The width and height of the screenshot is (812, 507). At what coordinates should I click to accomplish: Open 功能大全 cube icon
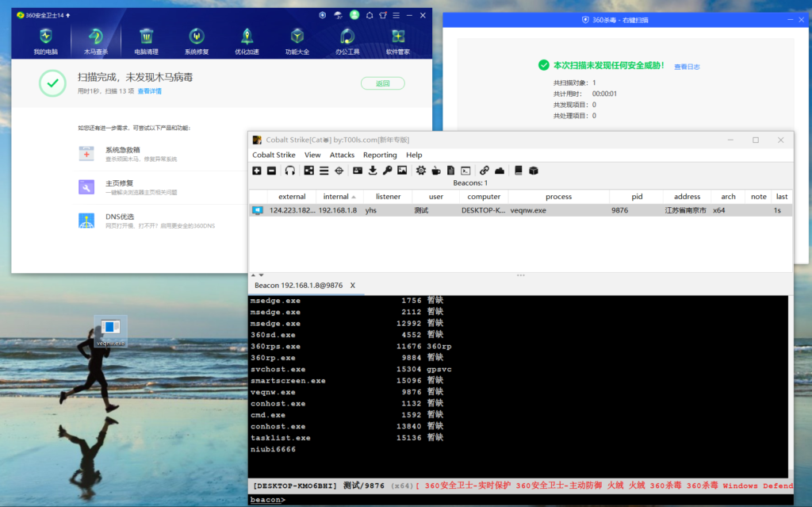pos(297,41)
